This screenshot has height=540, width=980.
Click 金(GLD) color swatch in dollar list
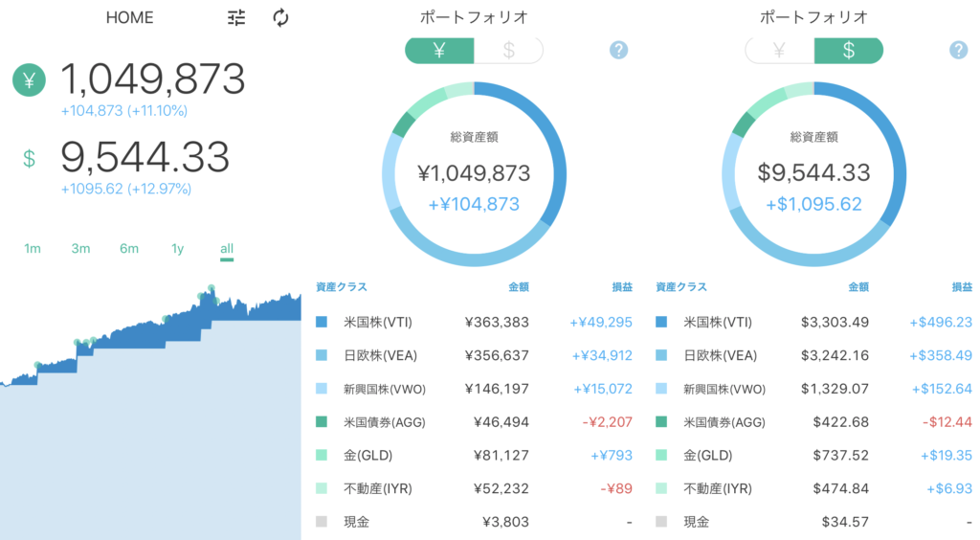point(661,455)
